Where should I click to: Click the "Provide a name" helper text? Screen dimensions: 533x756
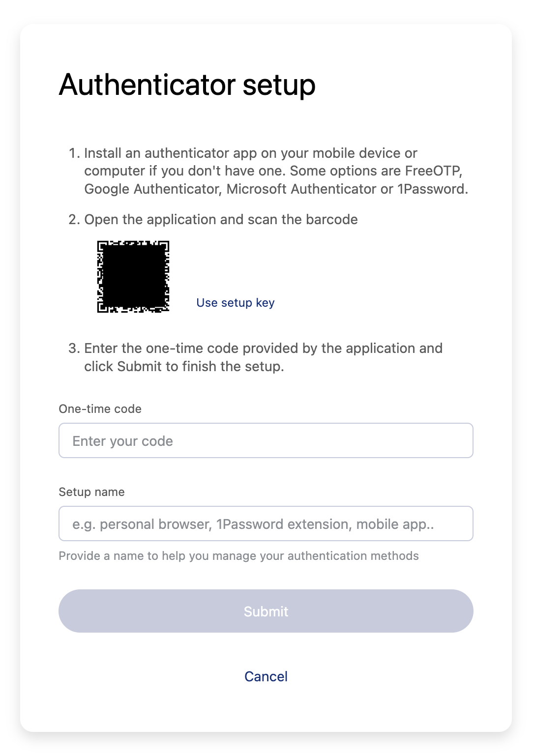click(238, 556)
